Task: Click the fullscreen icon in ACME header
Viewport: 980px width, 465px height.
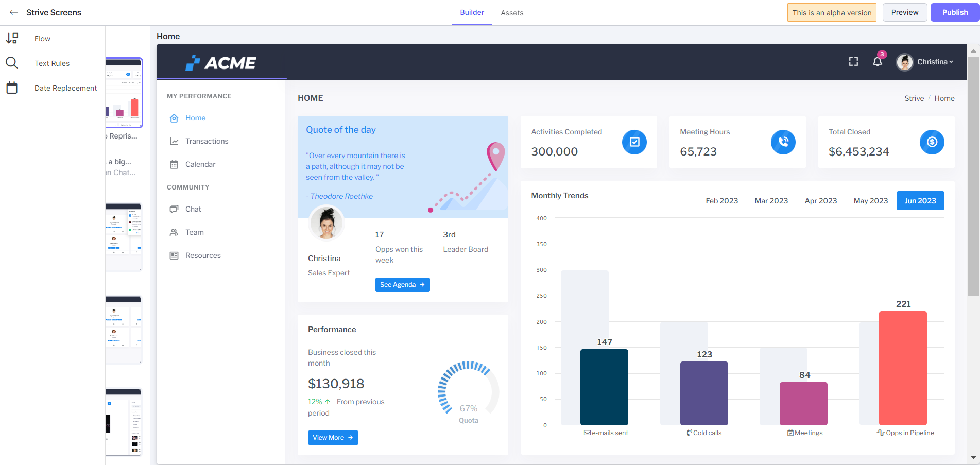Action: click(853, 62)
